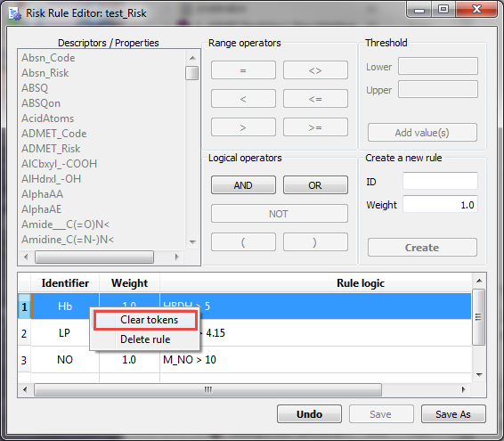Screen dimensions: 504x441
Task: Select Absn_Risk descriptor
Action: [45, 73]
